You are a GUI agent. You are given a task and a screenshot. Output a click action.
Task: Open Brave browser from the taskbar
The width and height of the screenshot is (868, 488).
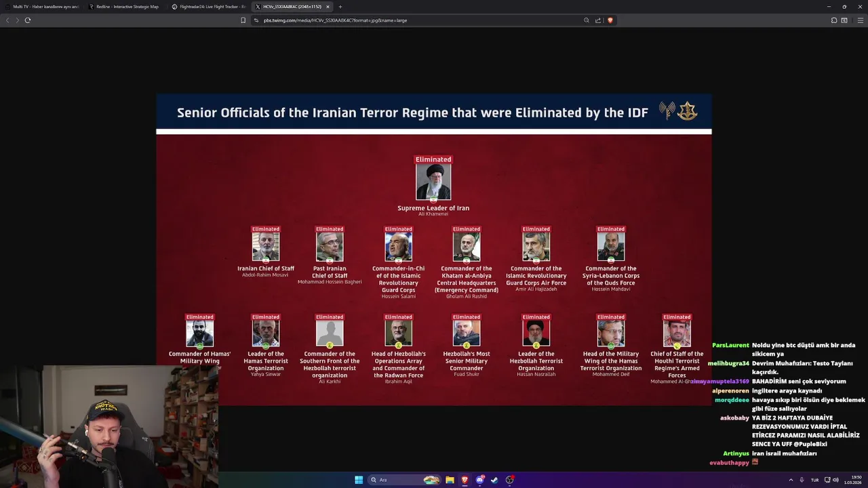tap(465, 480)
